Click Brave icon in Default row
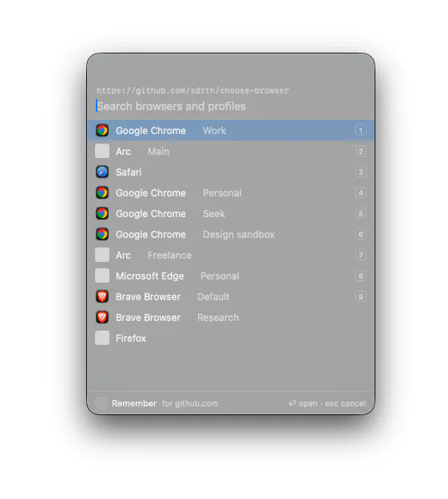The height and width of the screenshot is (499, 448). 102,296
